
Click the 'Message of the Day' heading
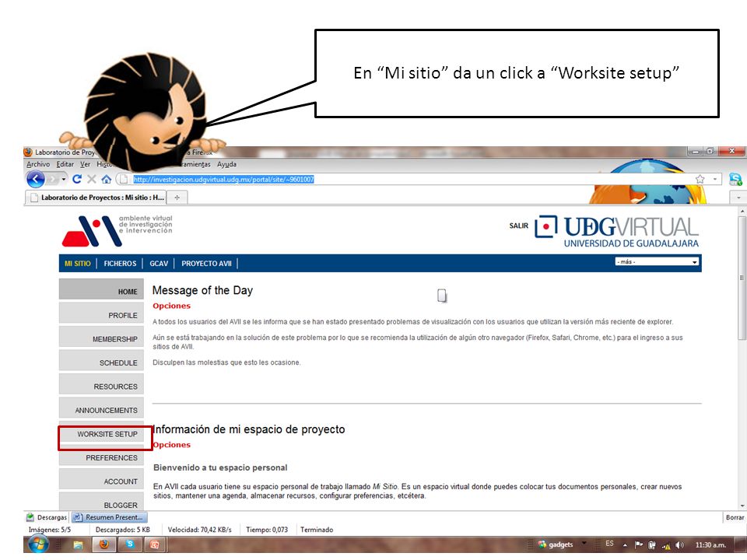tap(202, 290)
